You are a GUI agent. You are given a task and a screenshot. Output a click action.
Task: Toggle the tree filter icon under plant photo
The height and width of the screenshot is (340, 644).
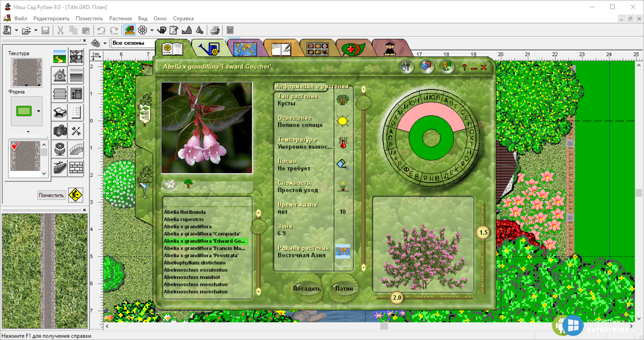point(188,184)
